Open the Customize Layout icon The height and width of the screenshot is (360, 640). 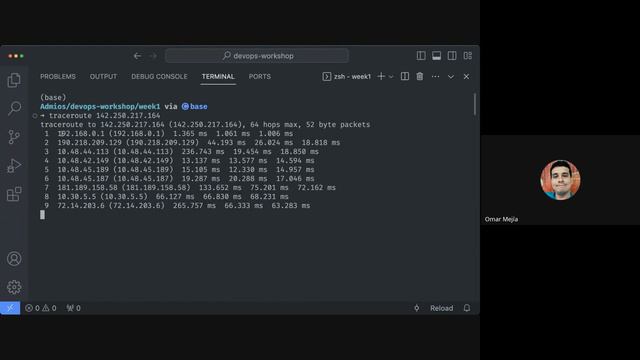(468, 56)
